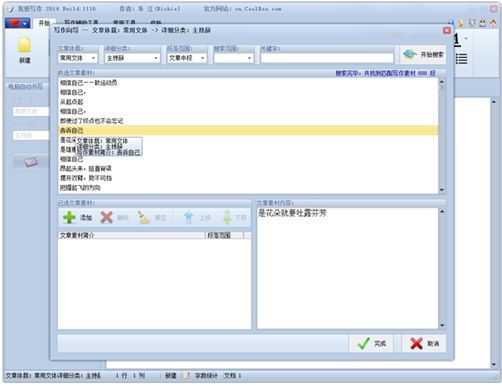
Task: Click the 文章素材简介 column header
Action: pyautogui.click(x=132, y=235)
